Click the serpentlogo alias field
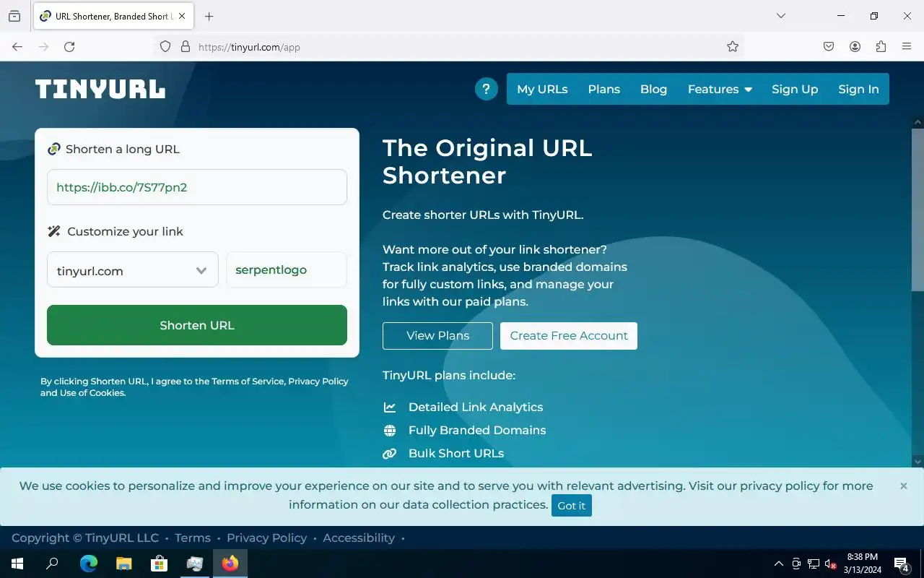Viewport: 924px width, 578px height. [x=287, y=269]
